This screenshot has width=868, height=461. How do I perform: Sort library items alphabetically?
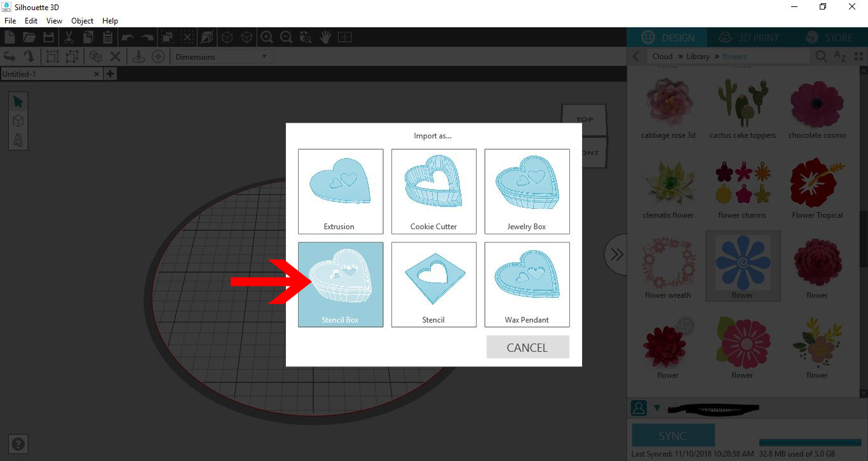point(840,57)
